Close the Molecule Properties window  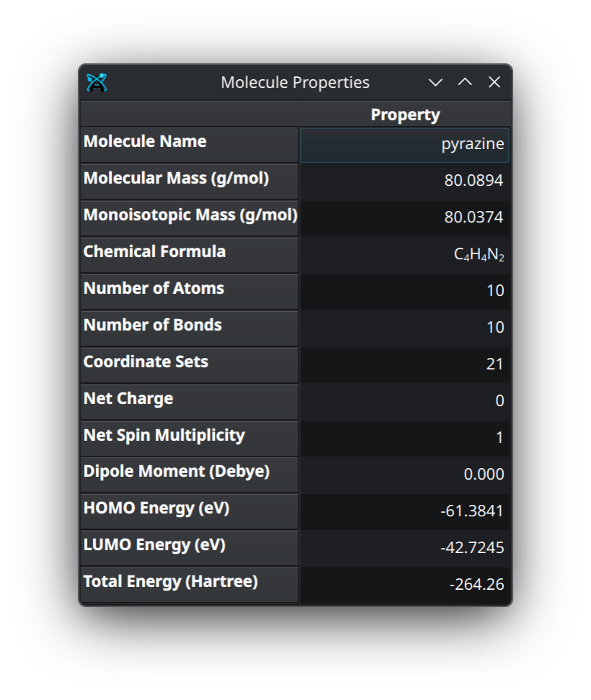pyautogui.click(x=494, y=83)
